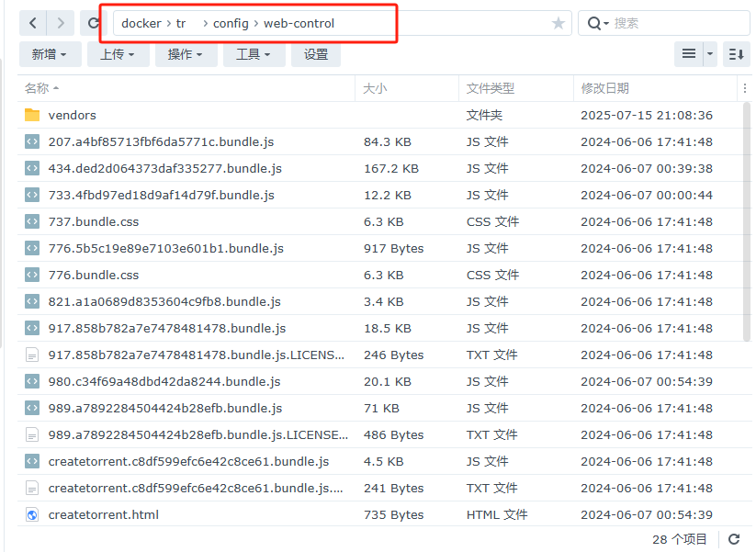This screenshot has height=552, width=756.
Task: Sort files by the 修改日期 column header
Action: pos(604,88)
